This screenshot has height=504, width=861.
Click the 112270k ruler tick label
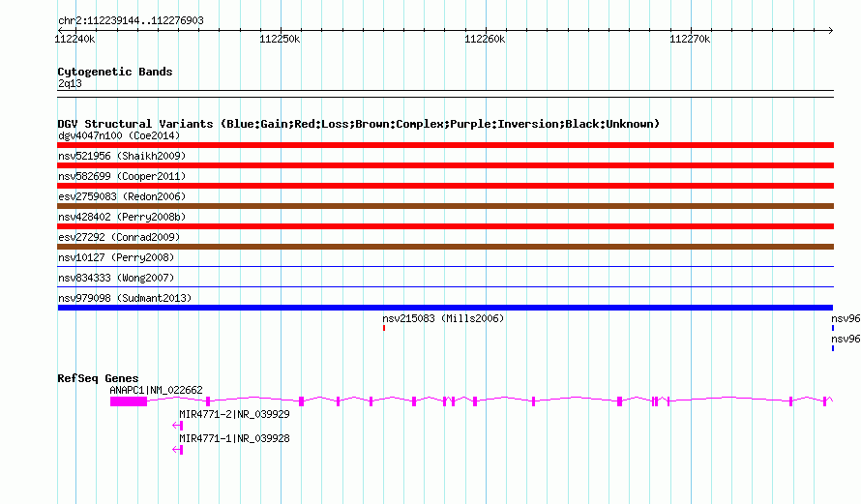(690, 39)
